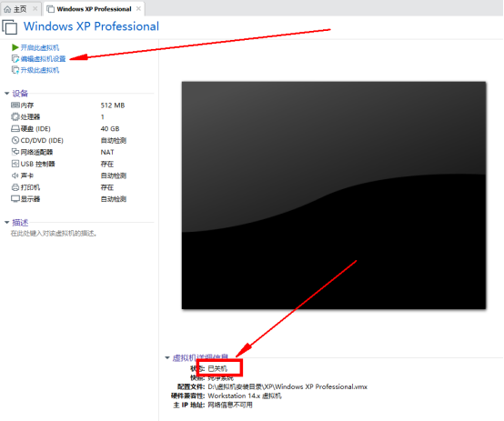
Task: Click the 已关机 status value
Action: coord(217,368)
